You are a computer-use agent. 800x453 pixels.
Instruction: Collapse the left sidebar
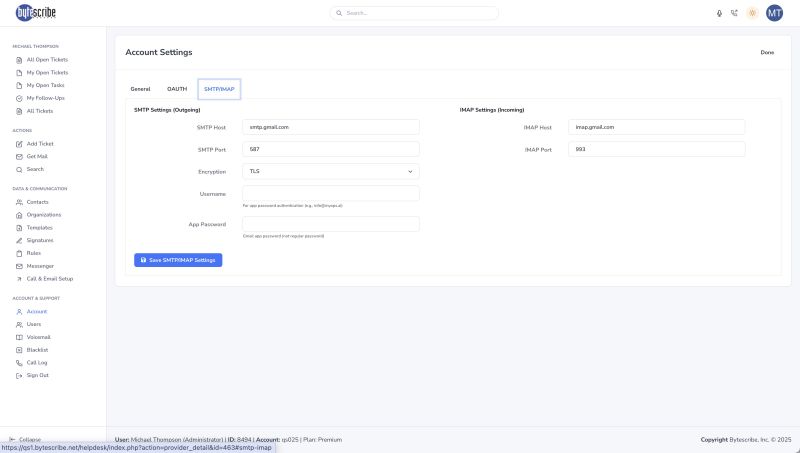tap(26, 439)
